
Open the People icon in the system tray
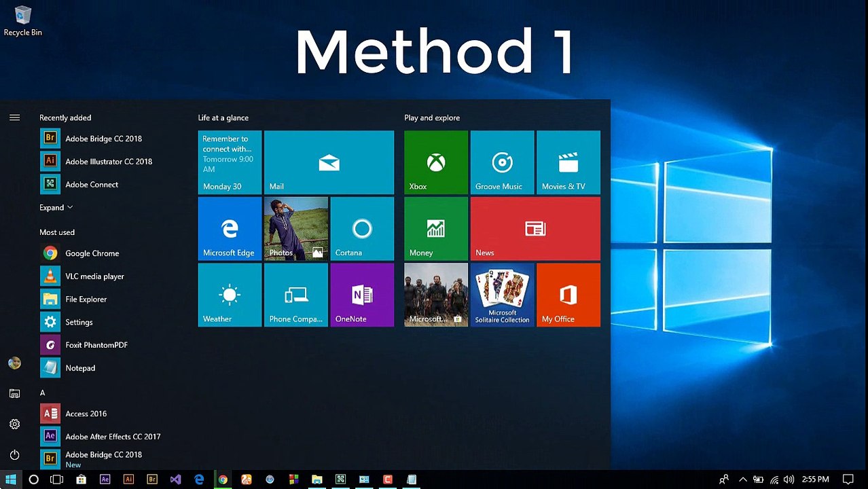pos(725,479)
